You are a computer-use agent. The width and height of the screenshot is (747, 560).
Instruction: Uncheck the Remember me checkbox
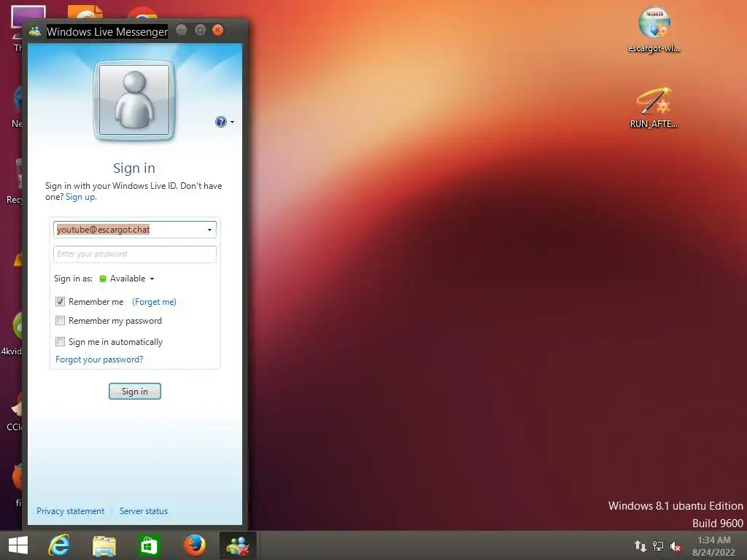tap(60, 301)
